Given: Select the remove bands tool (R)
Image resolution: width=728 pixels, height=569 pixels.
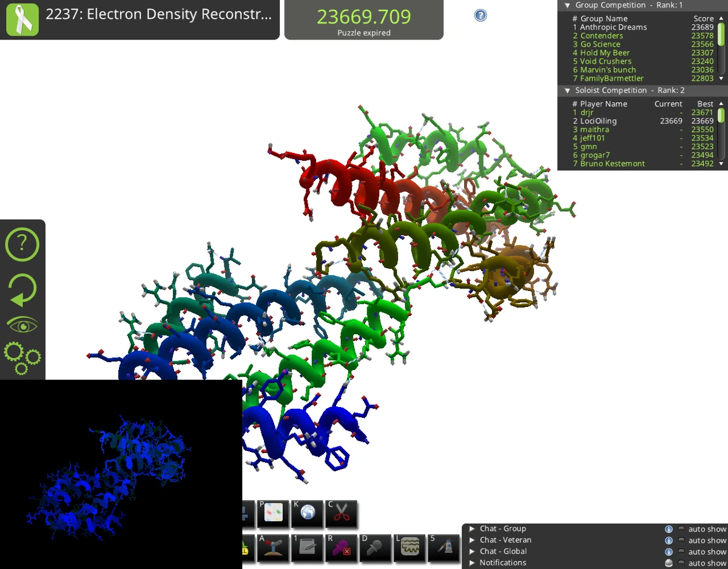Looking at the screenshot, I should tap(341, 548).
